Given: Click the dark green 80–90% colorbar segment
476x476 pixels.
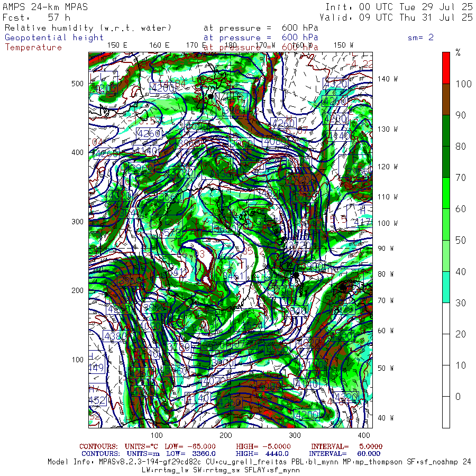Looking at the screenshot, I should pos(446,131).
